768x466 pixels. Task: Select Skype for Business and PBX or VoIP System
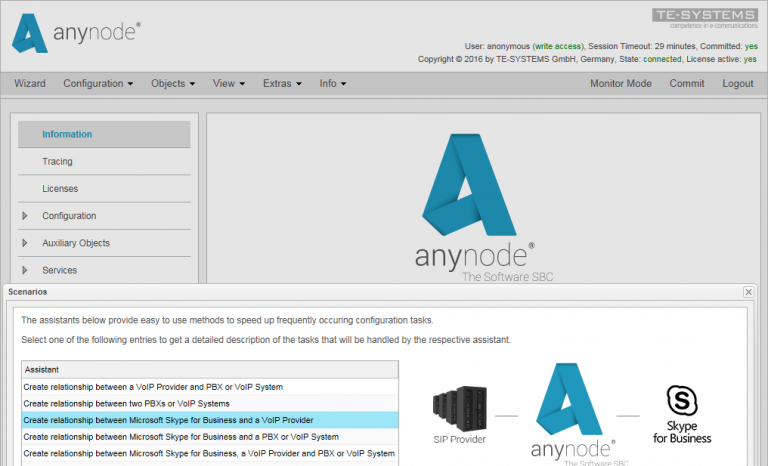click(x=210, y=437)
